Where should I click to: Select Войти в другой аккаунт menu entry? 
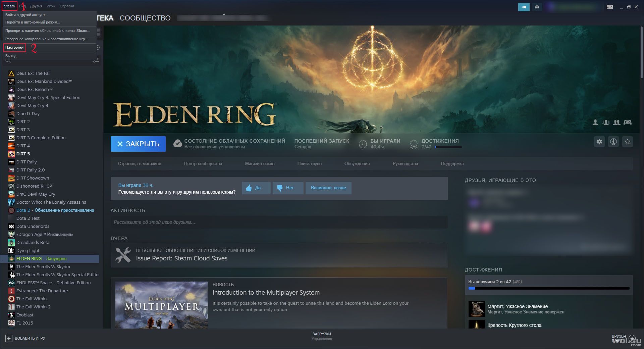26,15
